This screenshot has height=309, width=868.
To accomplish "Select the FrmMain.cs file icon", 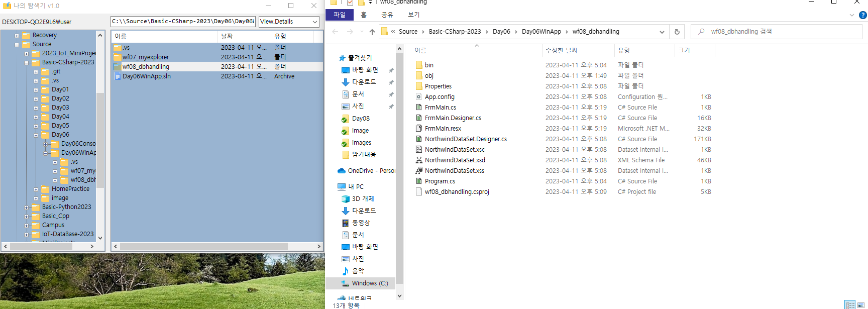I will pyautogui.click(x=419, y=107).
